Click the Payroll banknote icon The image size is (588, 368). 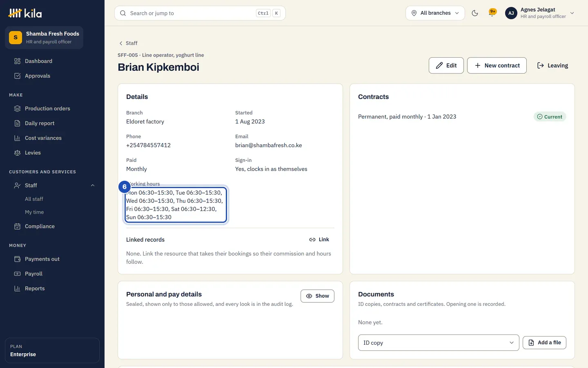[17, 274]
